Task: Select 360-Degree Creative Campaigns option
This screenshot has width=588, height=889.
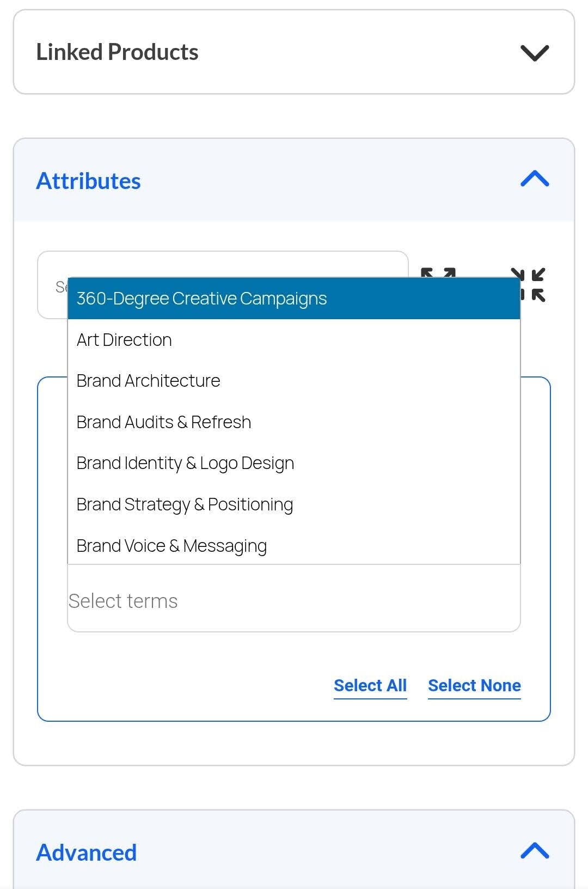Action: tap(201, 299)
